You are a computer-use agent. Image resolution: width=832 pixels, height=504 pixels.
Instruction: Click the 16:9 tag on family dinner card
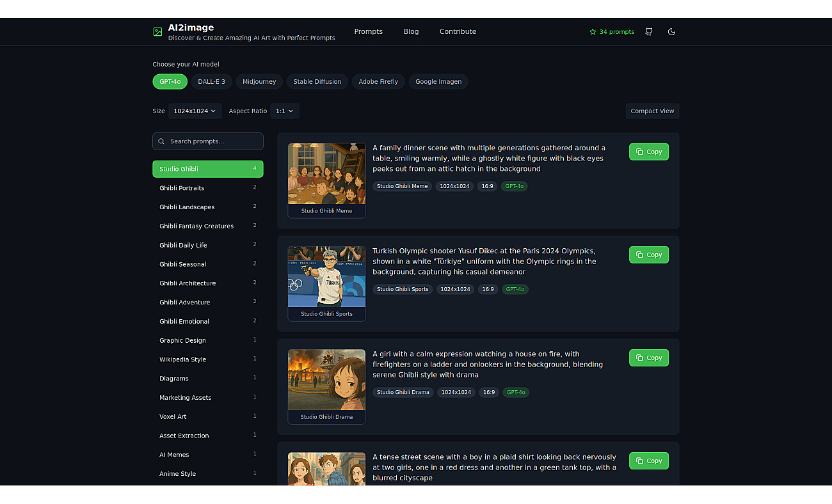point(487,187)
